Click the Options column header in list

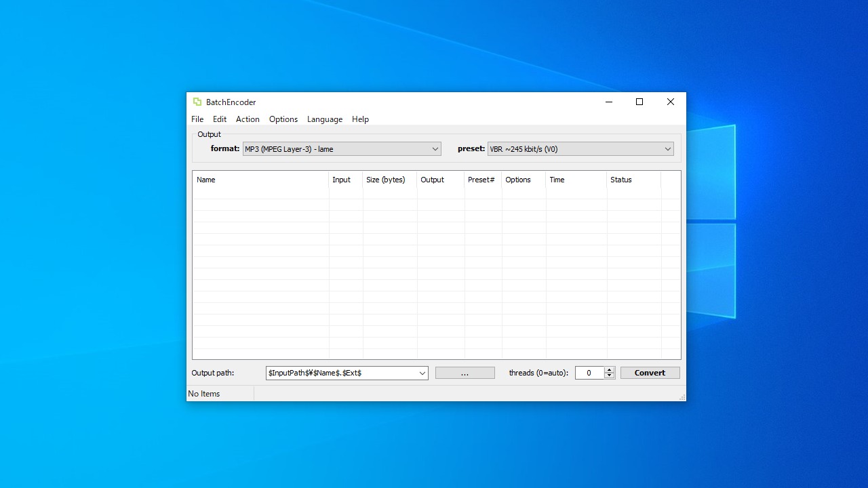tap(524, 180)
